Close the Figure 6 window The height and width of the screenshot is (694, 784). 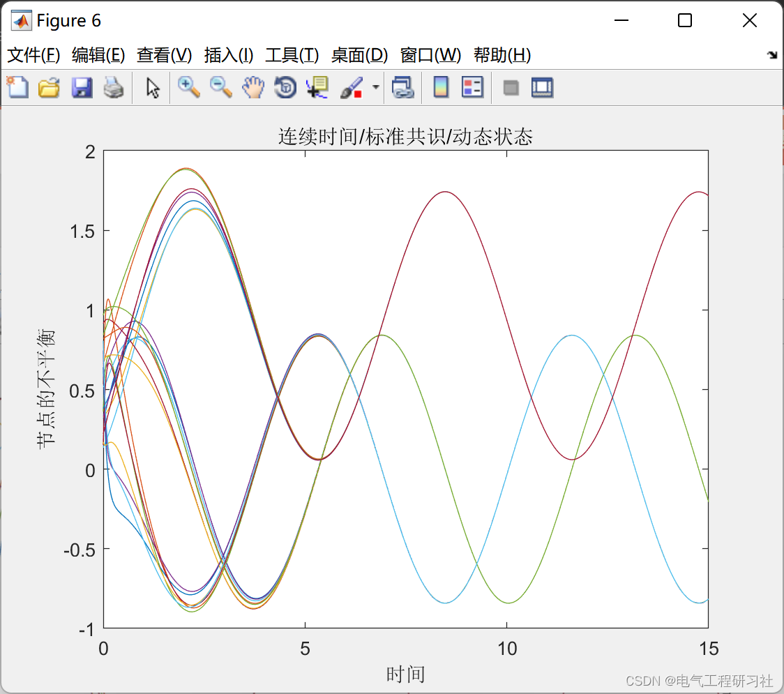750,20
